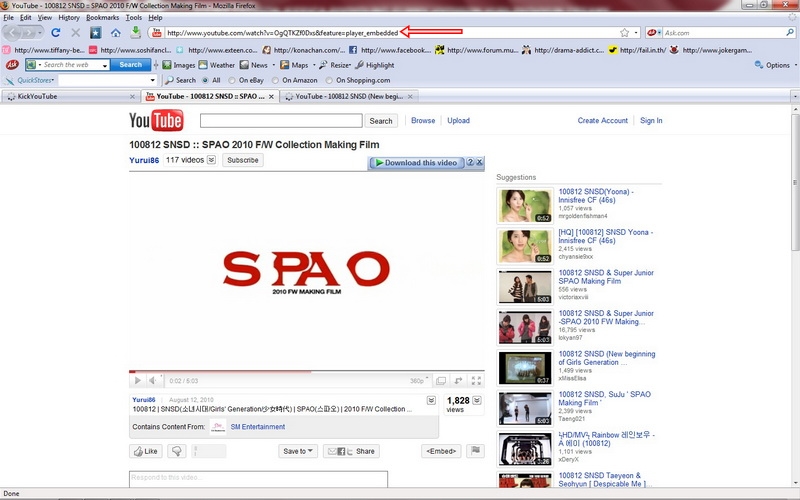
Task: Expand the Back/Forward history dropdown arrow
Action: 40,33
